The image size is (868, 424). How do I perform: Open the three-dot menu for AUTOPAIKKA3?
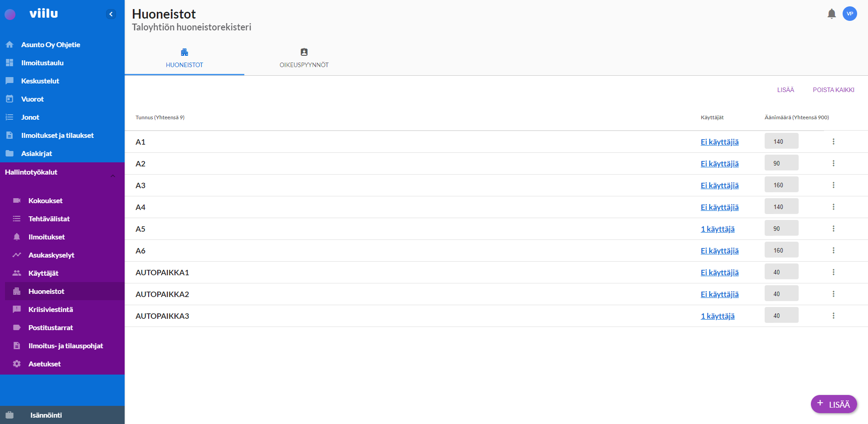coord(833,316)
